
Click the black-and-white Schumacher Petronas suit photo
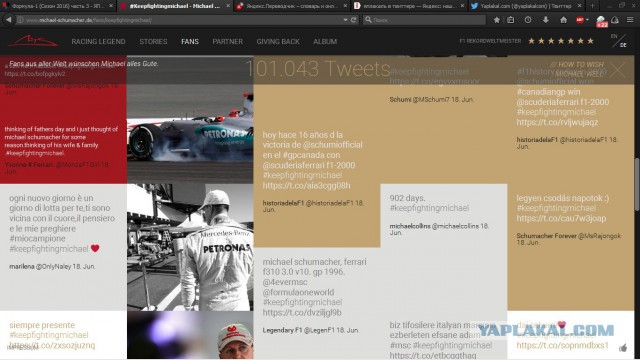pyautogui.click(x=190, y=247)
